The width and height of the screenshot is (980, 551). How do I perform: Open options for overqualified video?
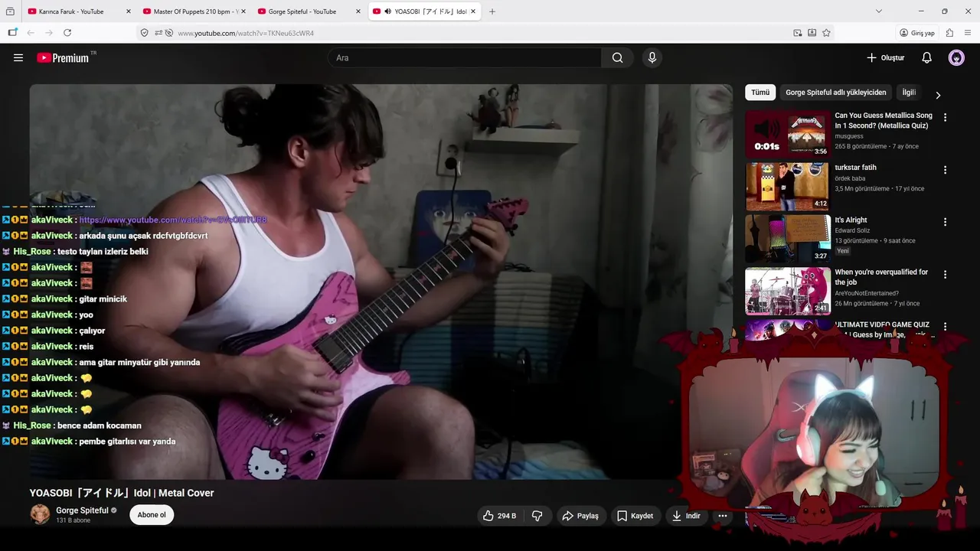pyautogui.click(x=945, y=274)
